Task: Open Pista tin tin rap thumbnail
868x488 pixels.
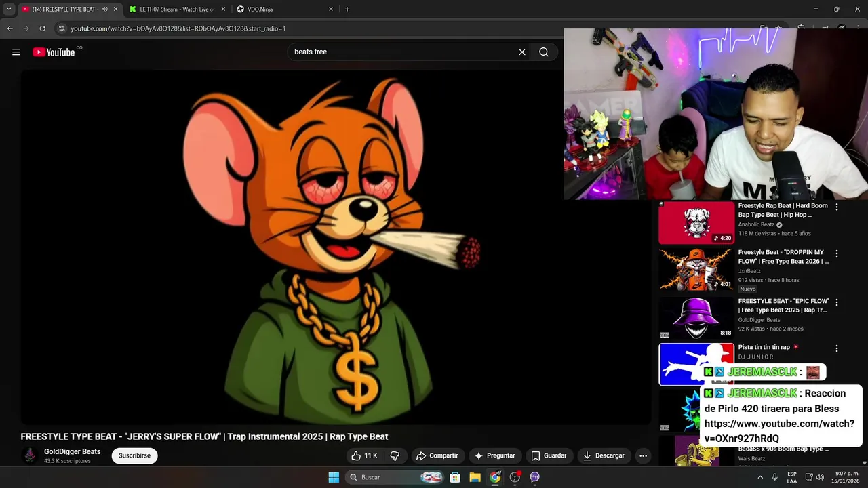Action: (696, 364)
